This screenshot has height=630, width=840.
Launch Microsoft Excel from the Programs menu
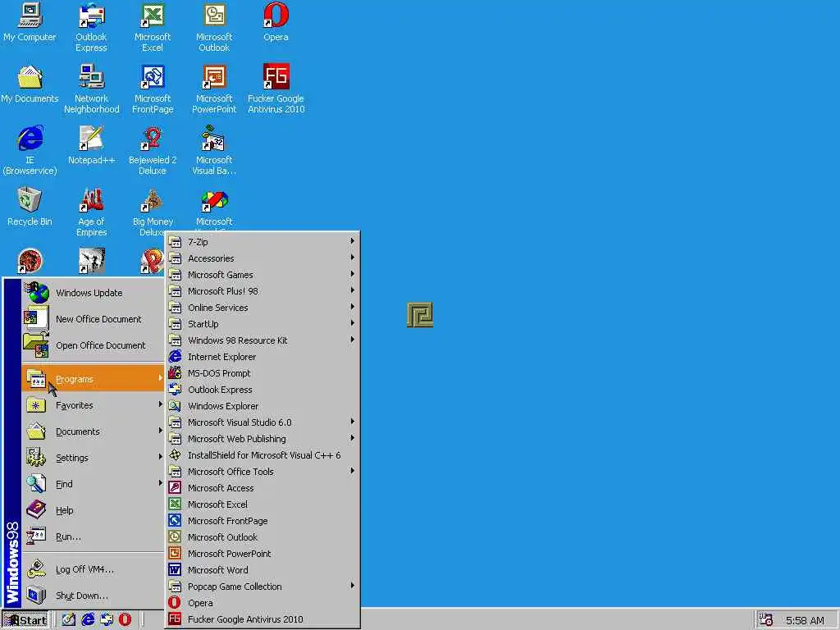coord(262,504)
